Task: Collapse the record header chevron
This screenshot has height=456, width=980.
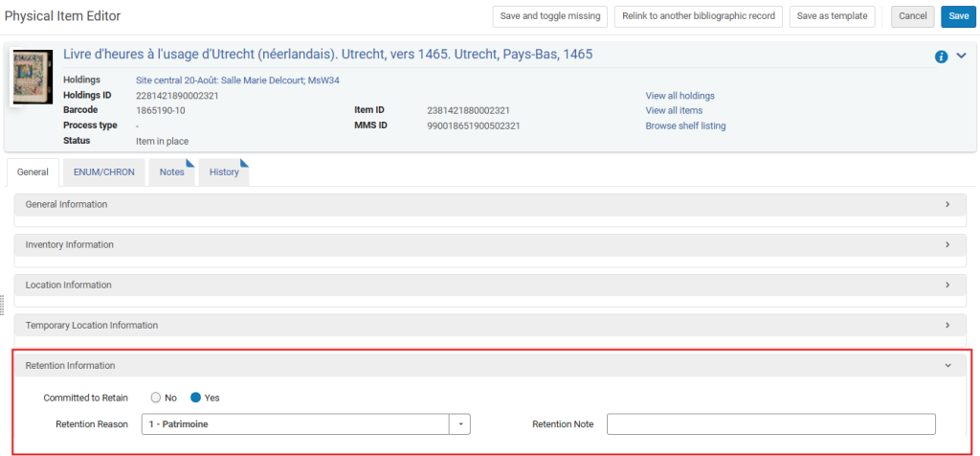Action: click(962, 56)
